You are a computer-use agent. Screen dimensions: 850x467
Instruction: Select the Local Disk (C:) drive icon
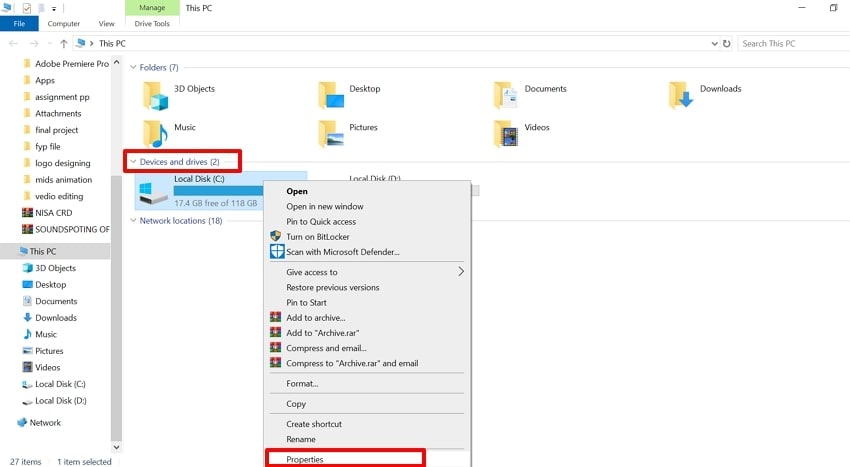(152, 193)
